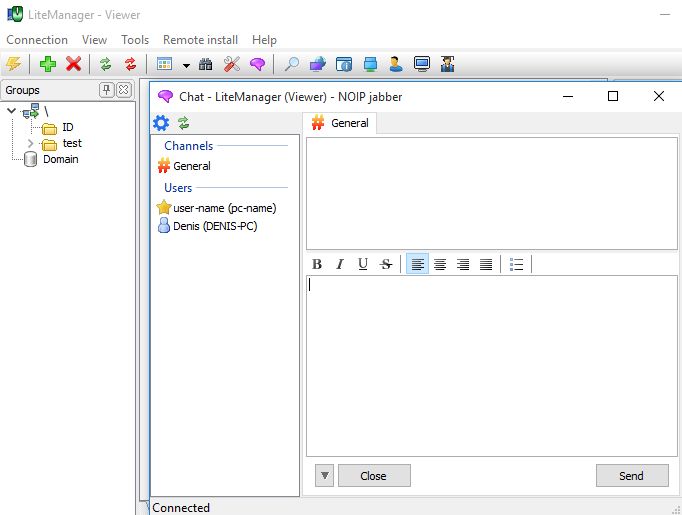Click the magnifying glass icon in toolbar
The width and height of the screenshot is (682, 515).
click(x=291, y=64)
